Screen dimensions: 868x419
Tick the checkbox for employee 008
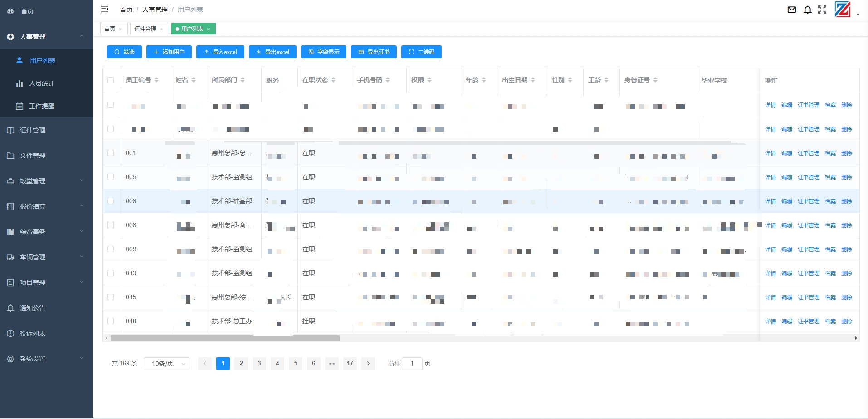111,225
